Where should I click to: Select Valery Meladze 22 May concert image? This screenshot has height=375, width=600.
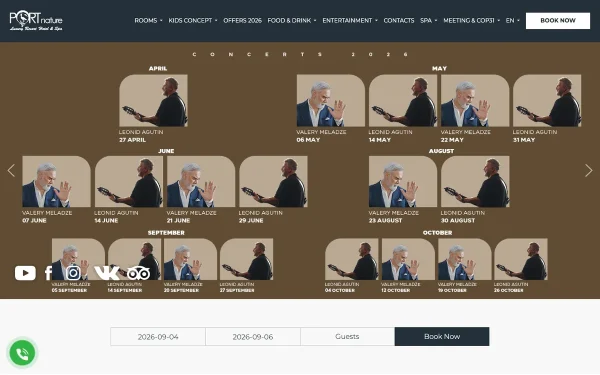[x=475, y=101]
